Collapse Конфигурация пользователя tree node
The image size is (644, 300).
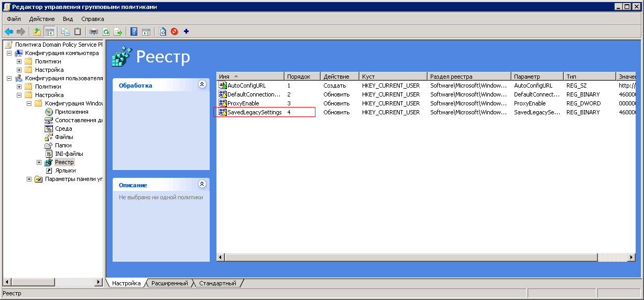[x=9, y=78]
